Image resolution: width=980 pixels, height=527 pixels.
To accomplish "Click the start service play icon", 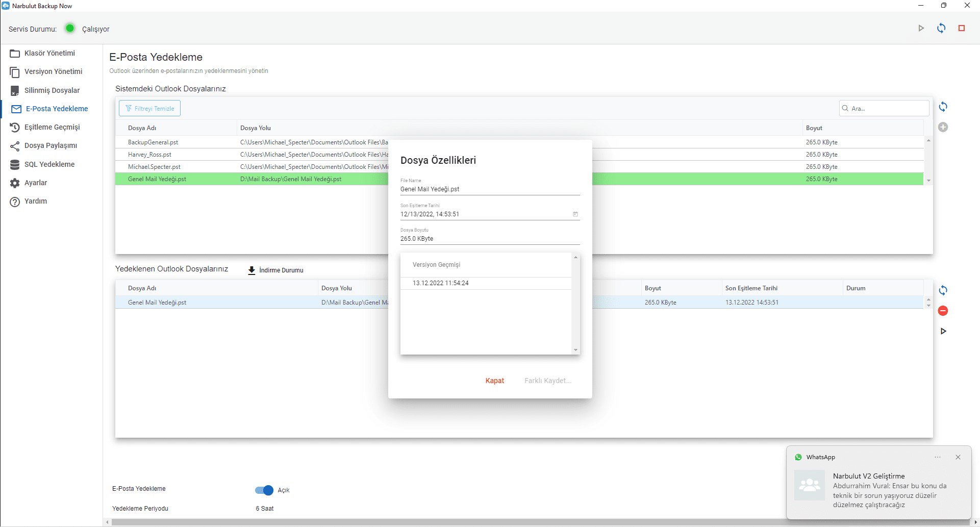I will pos(921,29).
